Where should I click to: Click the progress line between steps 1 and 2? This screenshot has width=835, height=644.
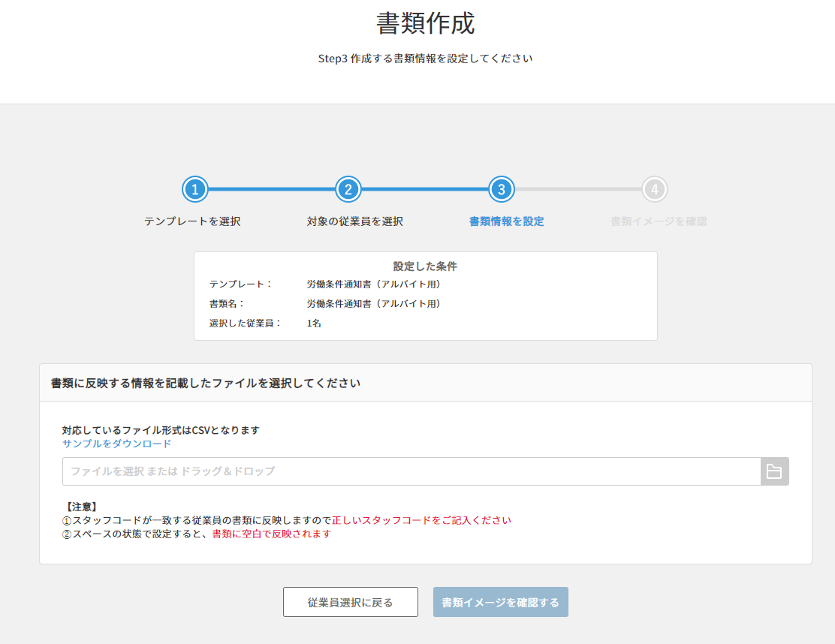pyautogui.click(x=271, y=190)
